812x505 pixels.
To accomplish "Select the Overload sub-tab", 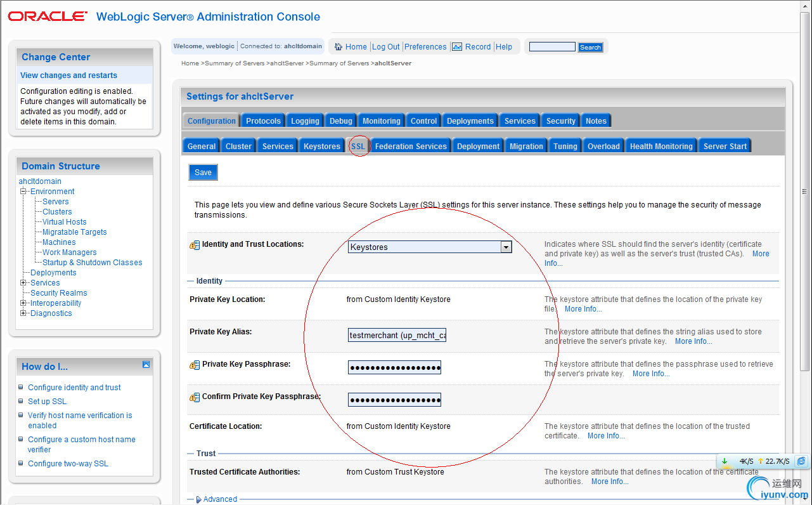I will click(x=603, y=147).
